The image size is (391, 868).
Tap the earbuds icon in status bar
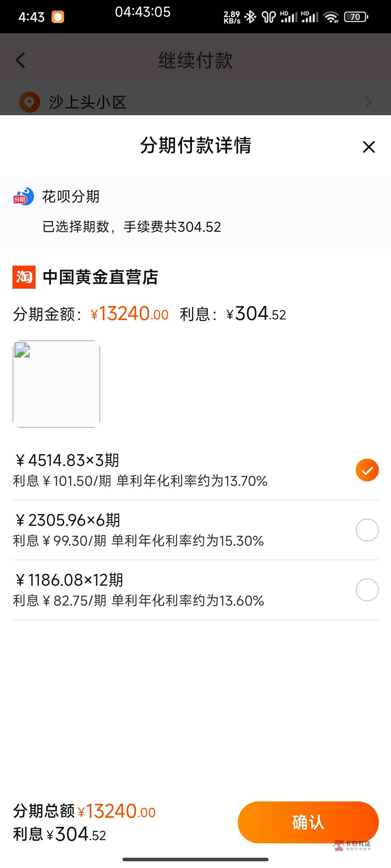pos(269,17)
